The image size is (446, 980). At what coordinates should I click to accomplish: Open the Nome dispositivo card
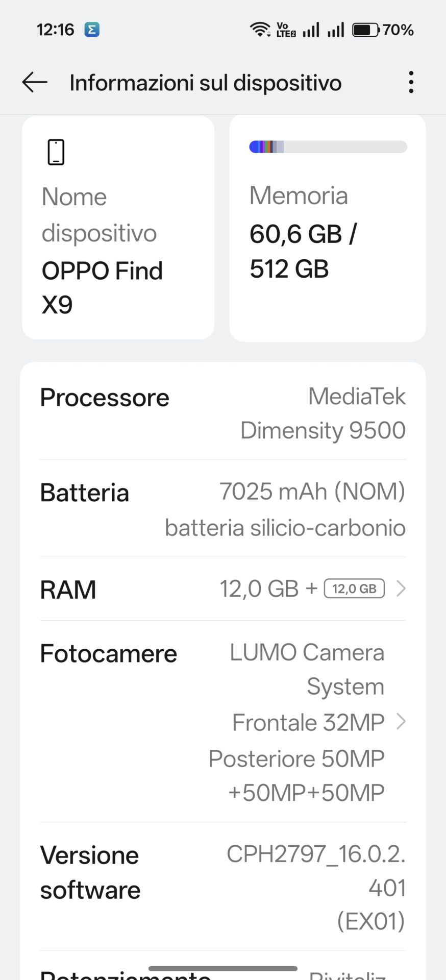pyautogui.click(x=118, y=228)
